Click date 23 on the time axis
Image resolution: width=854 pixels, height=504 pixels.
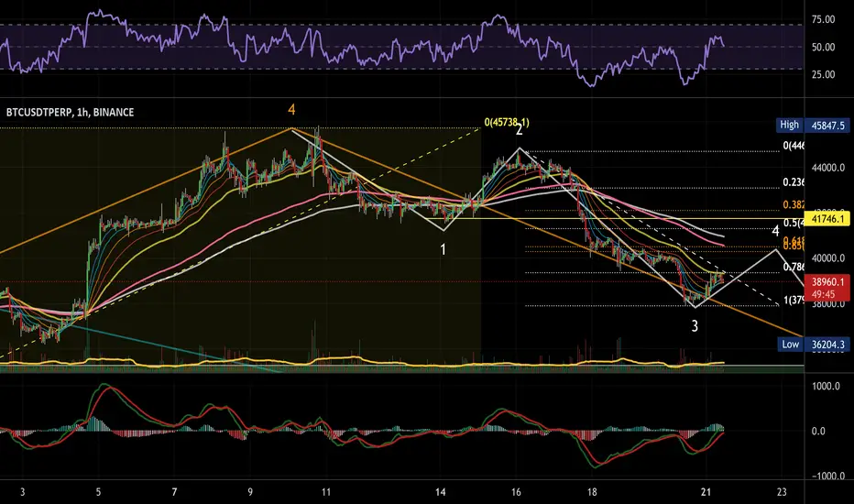(x=782, y=493)
